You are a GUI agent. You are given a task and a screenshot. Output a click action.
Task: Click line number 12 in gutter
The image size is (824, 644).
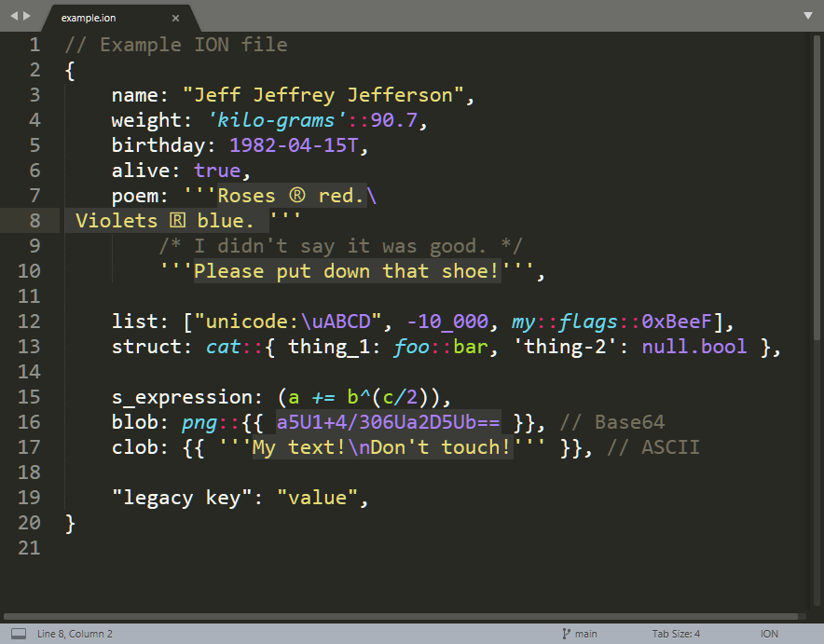click(x=29, y=321)
